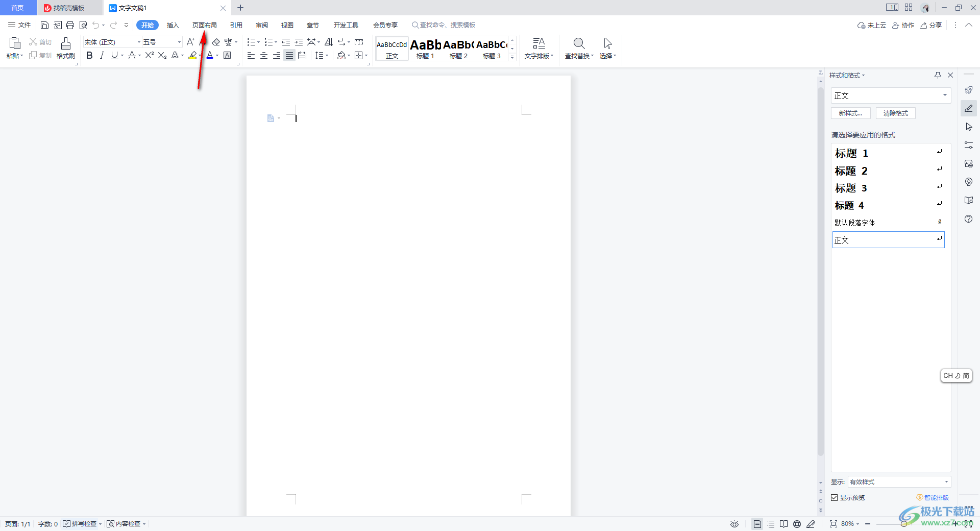
Task: Click the Print icon
Action: [70, 25]
